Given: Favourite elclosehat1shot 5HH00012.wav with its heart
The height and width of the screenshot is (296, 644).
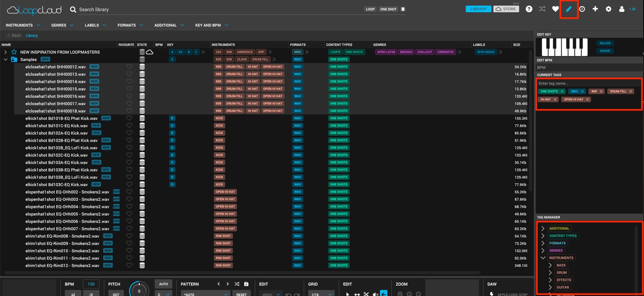Looking at the screenshot, I should (129, 67).
